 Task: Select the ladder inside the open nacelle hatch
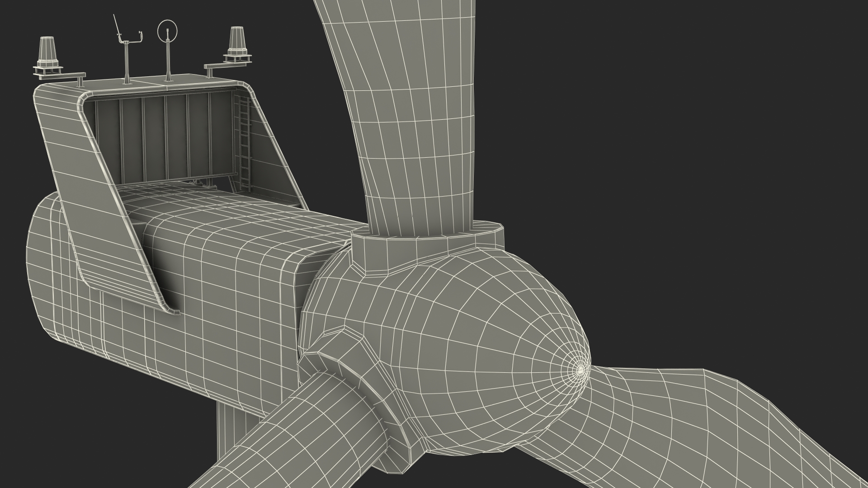tap(245, 145)
